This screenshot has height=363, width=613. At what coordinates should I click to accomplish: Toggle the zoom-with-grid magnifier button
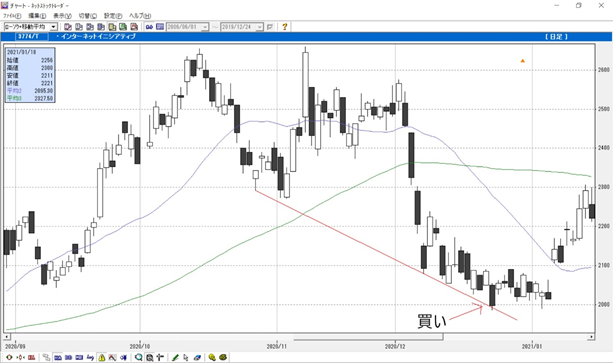[x=149, y=357]
